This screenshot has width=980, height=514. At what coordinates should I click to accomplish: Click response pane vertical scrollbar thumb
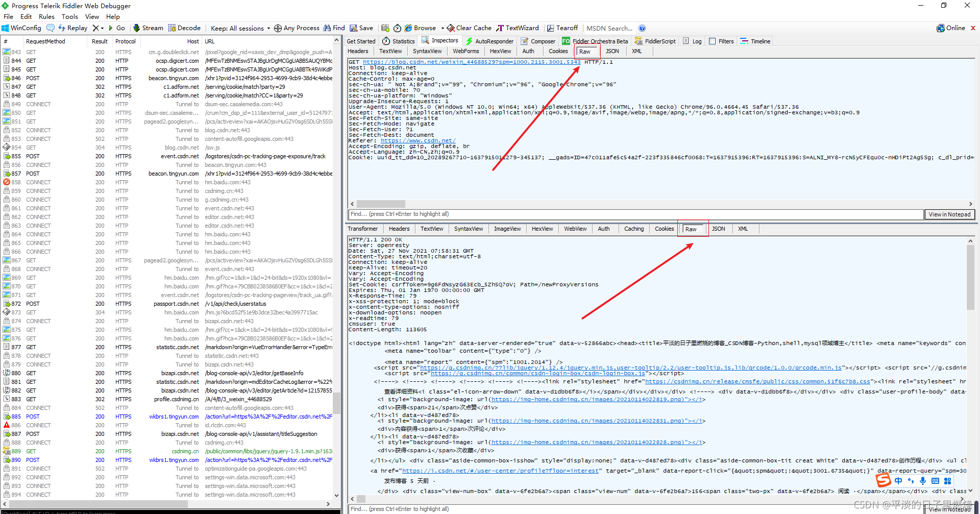970,278
